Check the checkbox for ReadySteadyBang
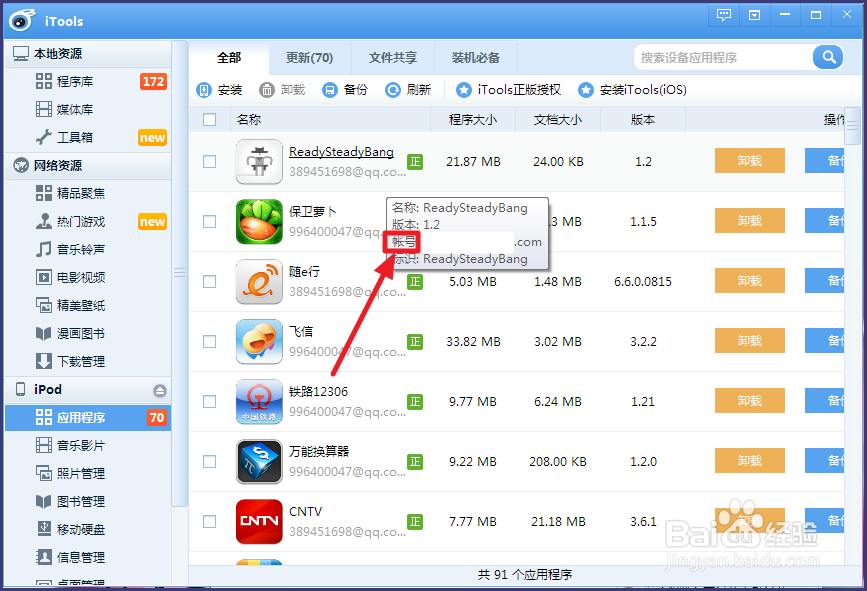 (209, 161)
